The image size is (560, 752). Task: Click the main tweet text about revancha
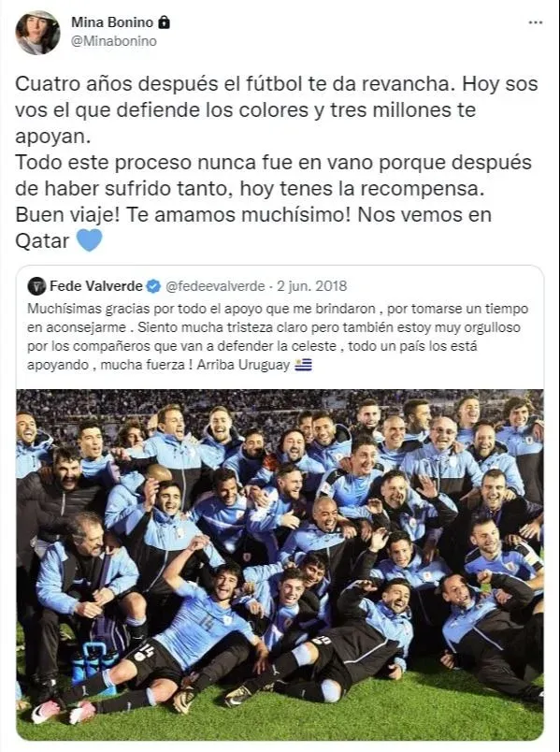coord(277,162)
